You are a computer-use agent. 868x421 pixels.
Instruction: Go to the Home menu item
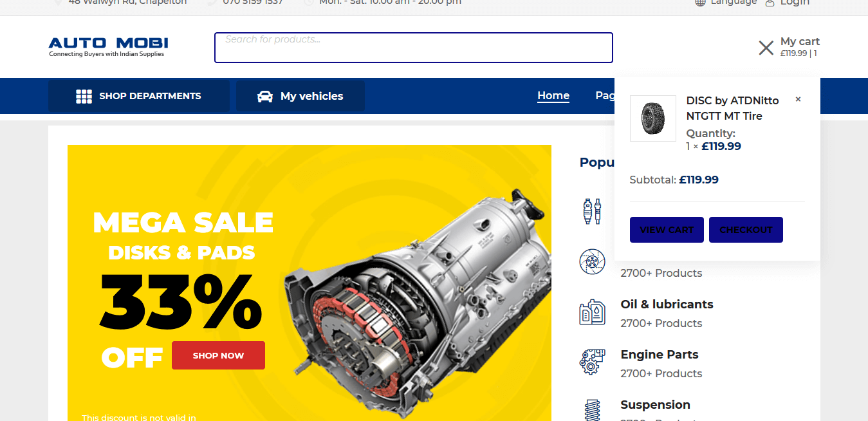(x=553, y=95)
